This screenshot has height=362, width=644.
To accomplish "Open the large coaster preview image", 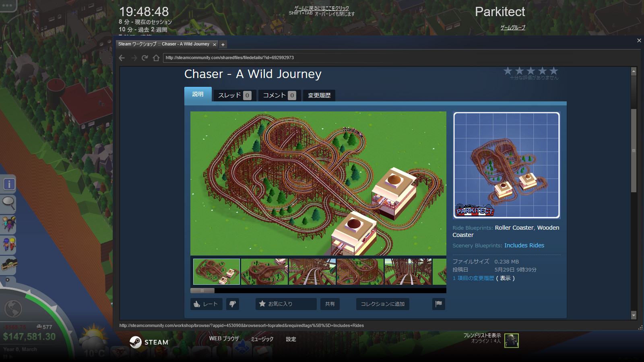I will pyautogui.click(x=318, y=183).
